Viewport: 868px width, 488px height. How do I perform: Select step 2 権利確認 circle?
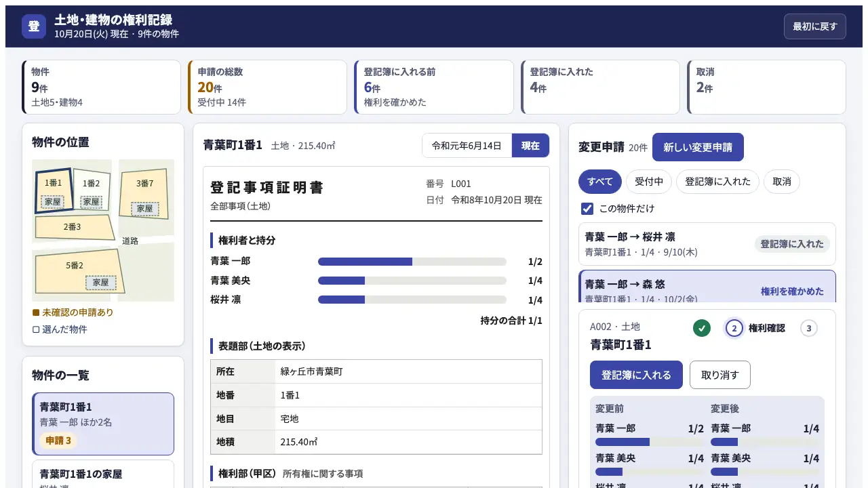734,328
